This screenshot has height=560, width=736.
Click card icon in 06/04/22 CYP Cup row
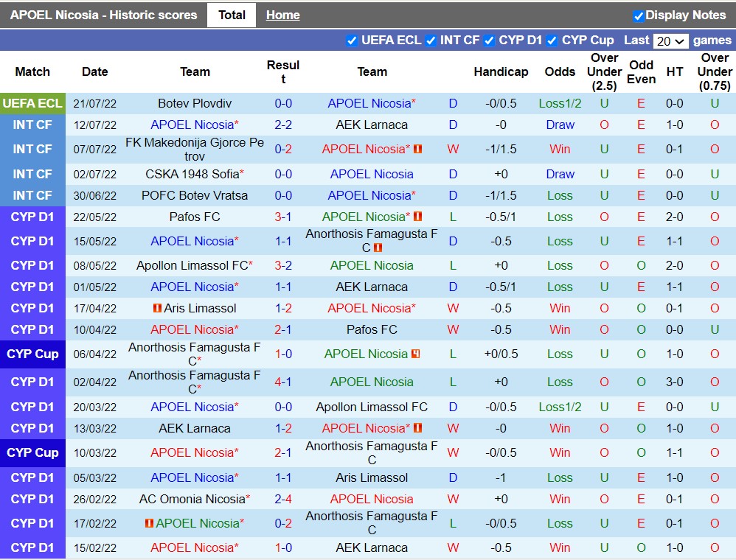coord(416,354)
